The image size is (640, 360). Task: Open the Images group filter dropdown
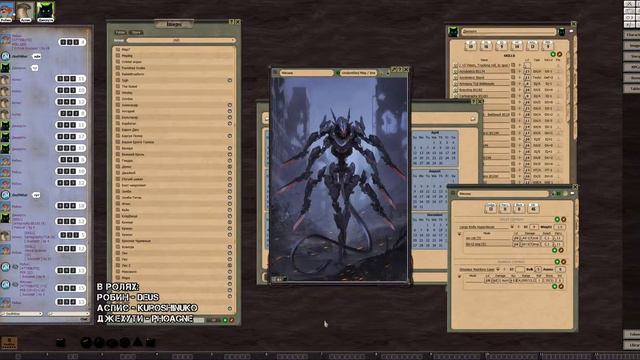[181, 40]
